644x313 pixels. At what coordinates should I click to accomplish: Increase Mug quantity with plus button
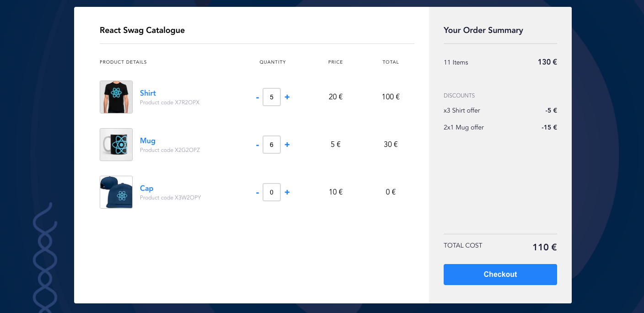click(x=287, y=145)
